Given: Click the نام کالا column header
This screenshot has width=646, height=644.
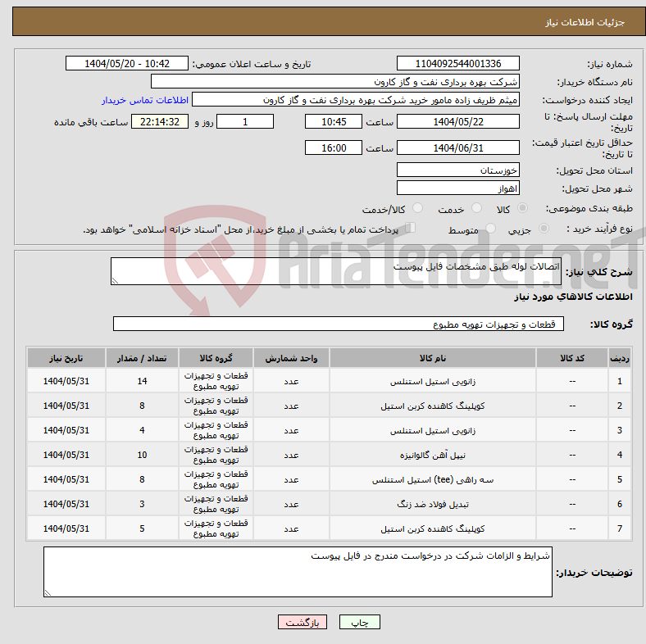Looking at the screenshot, I should [433, 358].
